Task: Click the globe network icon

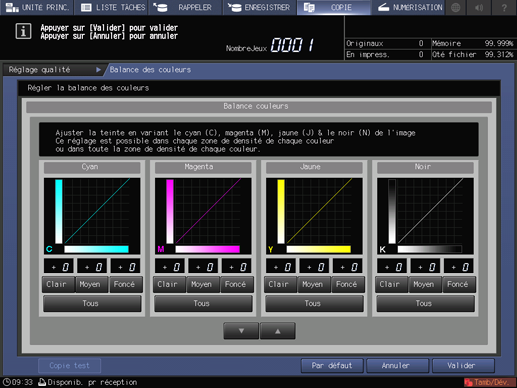Action: [456, 7]
